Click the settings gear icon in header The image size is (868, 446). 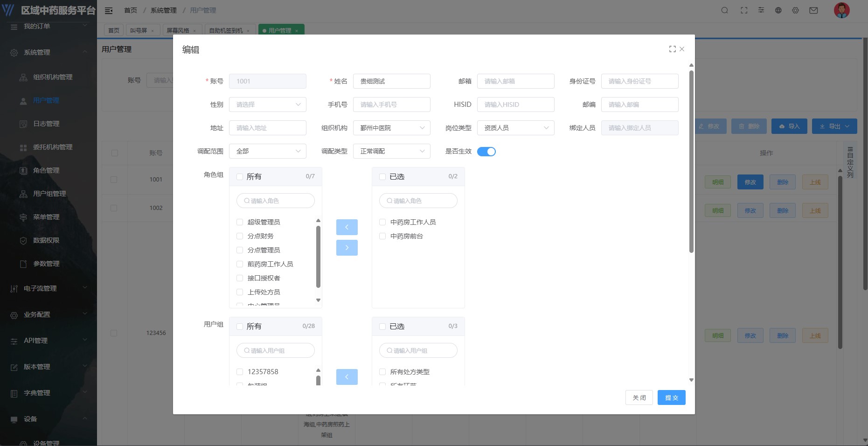[795, 10]
